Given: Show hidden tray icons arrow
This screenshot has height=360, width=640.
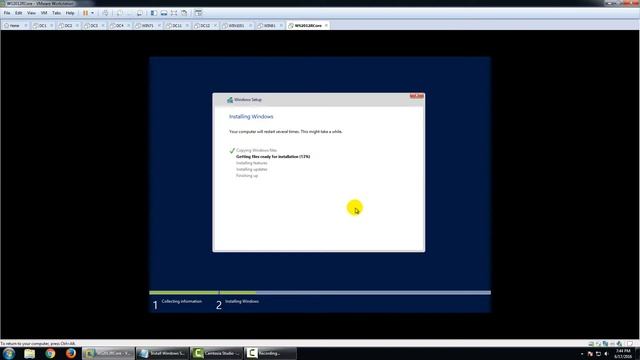Looking at the screenshot, I should point(582,354).
